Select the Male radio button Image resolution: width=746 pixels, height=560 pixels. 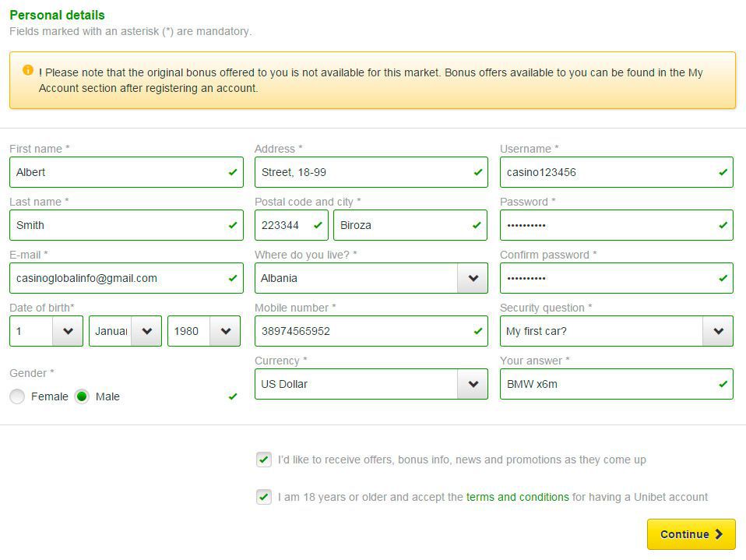[82, 396]
